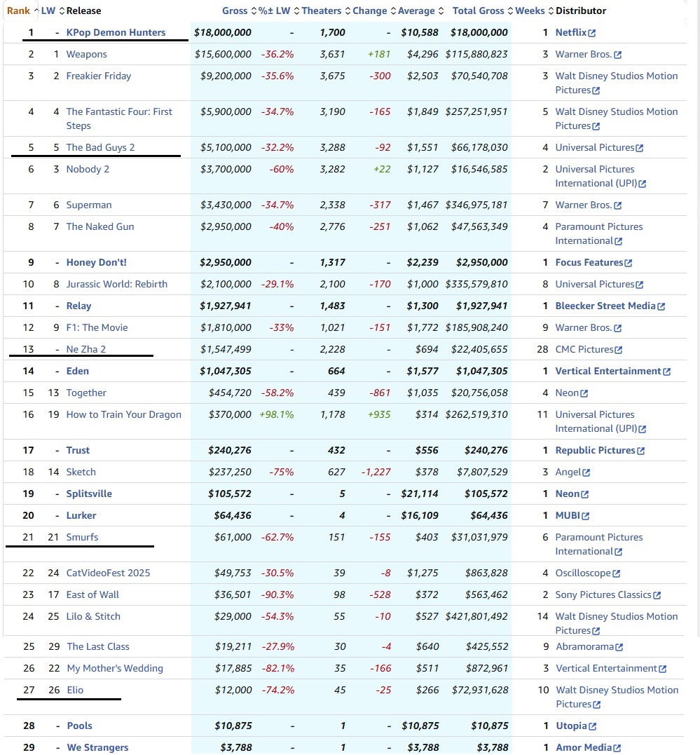
Task: Click external icon for Universal Pictures in Bad Guys 2 row
Action: pyautogui.click(x=639, y=149)
